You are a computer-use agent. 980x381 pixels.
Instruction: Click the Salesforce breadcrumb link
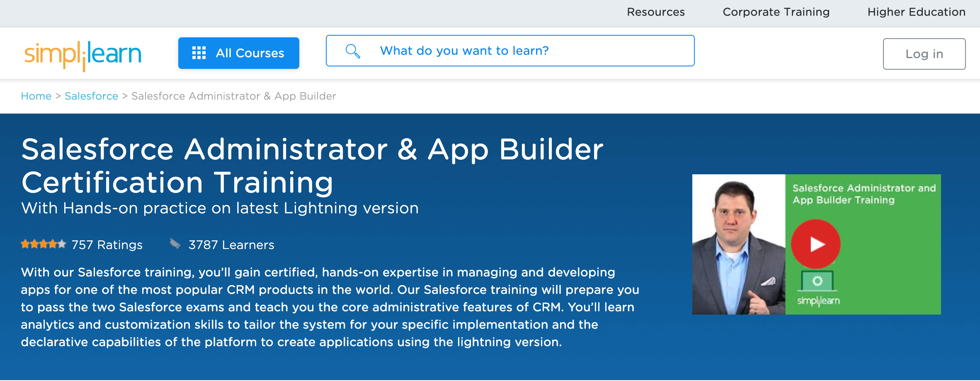(x=91, y=96)
